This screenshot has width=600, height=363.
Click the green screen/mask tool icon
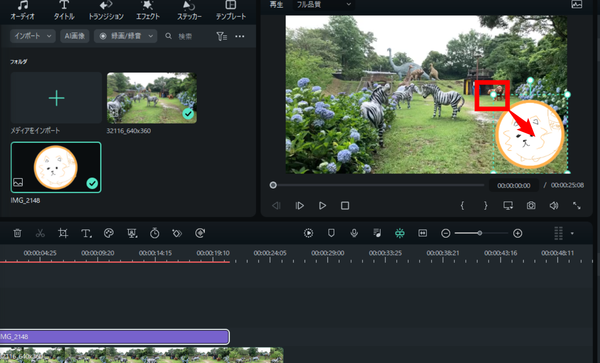tap(132, 233)
